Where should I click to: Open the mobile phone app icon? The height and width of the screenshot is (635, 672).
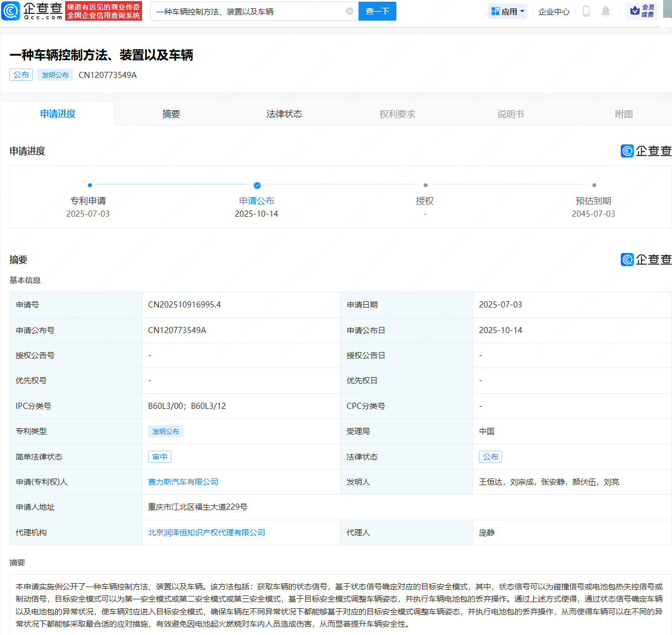[586, 11]
